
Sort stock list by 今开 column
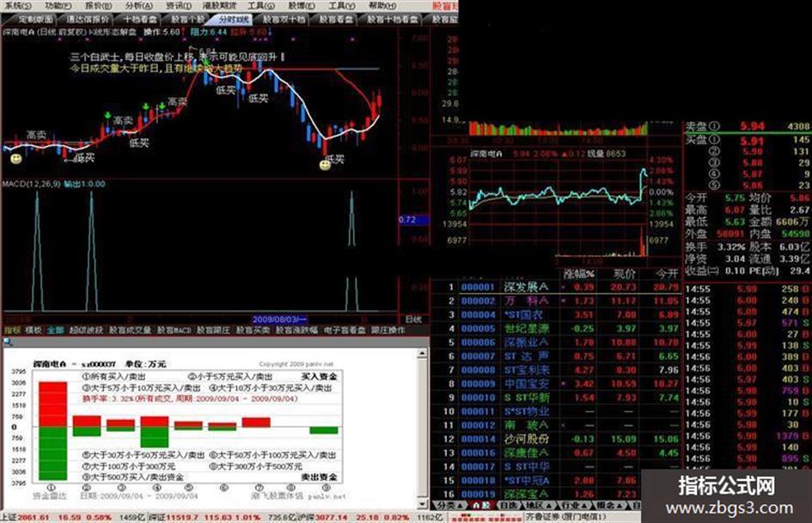tap(667, 274)
